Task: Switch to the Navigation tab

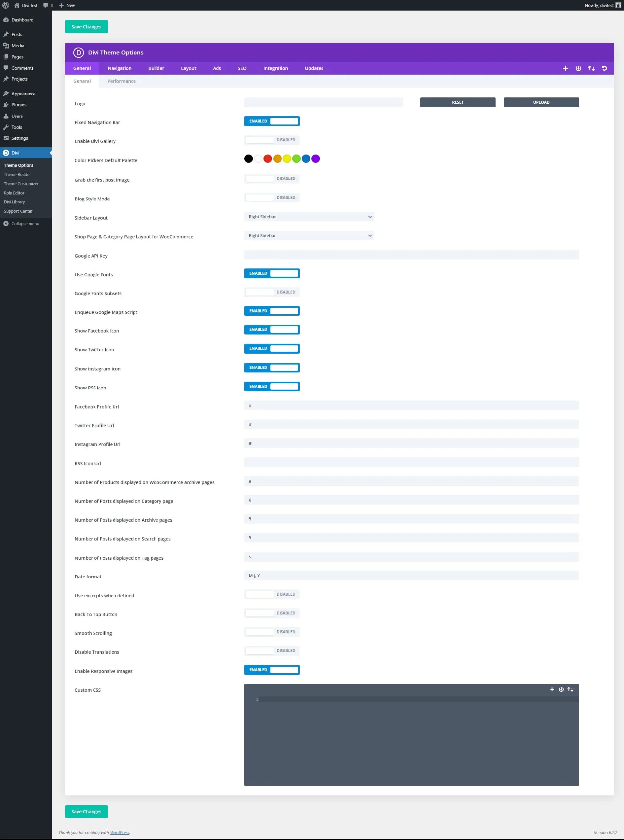Action: pyautogui.click(x=119, y=68)
